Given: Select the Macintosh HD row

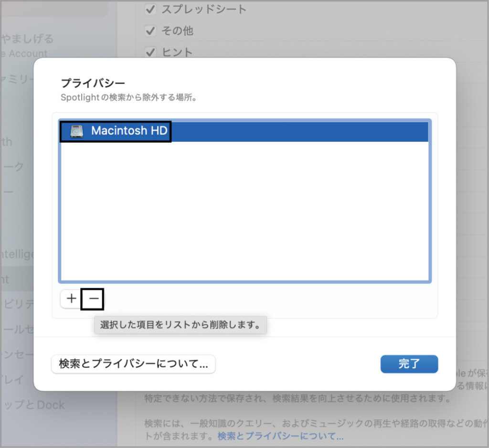Looking at the screenshot, I should click(244, 131).
